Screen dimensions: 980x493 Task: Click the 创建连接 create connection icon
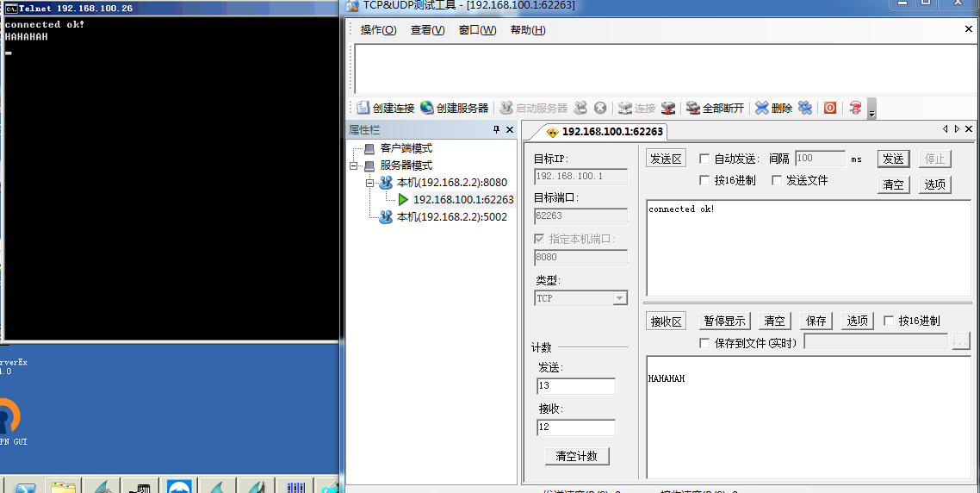tap(363, 108)
